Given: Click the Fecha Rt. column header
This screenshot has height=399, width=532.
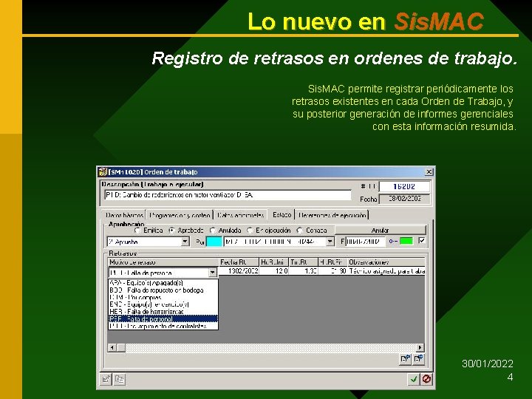Looking at the screenshot, I should point(239,262).
